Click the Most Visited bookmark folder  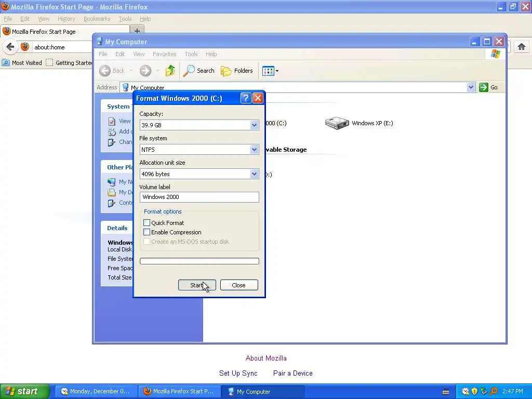22,63
